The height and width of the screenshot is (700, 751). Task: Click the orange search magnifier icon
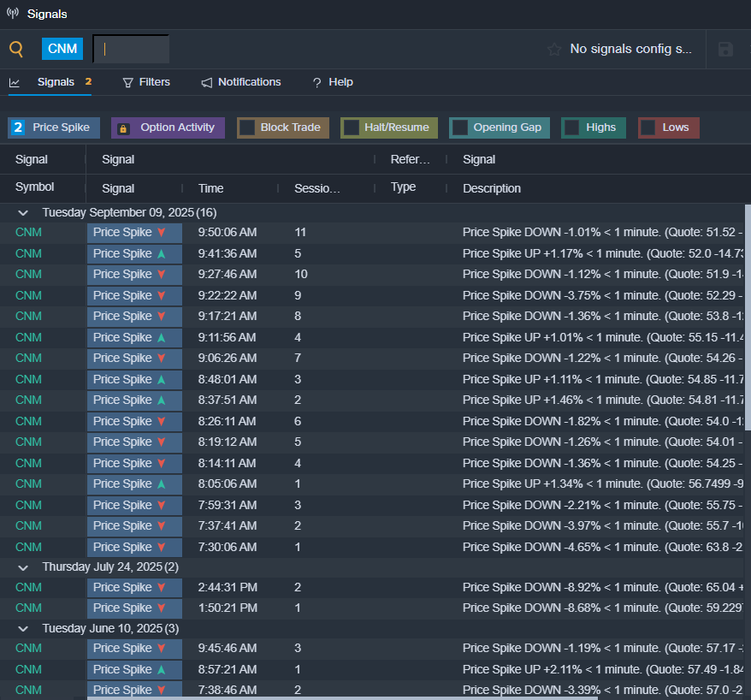click(x=16, y=49)
